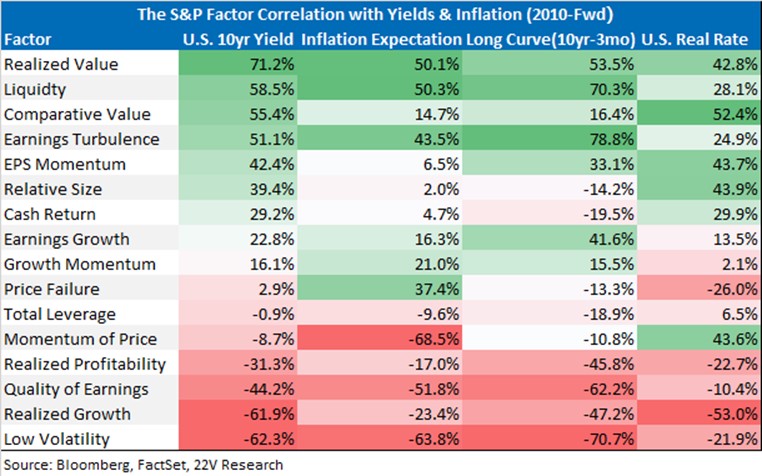Select the U.S. Real Rate column header

[694, 39]
